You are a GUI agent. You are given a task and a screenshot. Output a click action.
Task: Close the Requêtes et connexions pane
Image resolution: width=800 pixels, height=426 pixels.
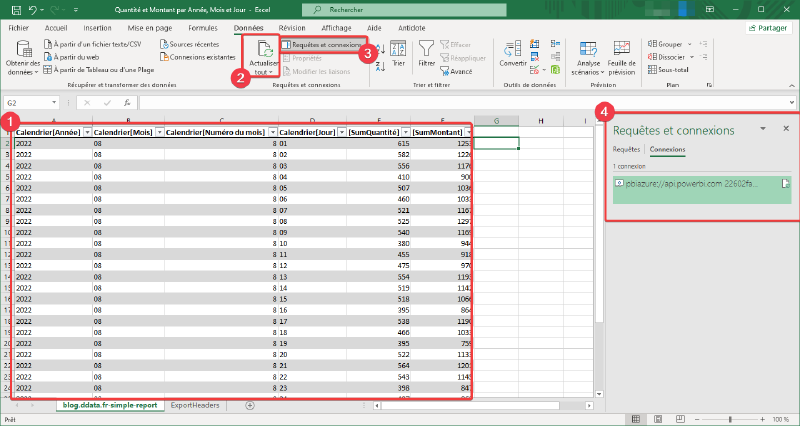786,129
